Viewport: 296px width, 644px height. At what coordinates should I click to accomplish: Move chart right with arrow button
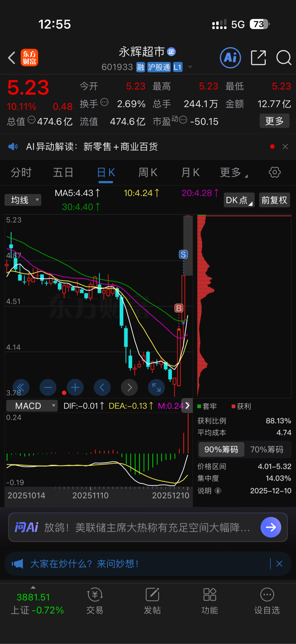click(x=129, y=387)
